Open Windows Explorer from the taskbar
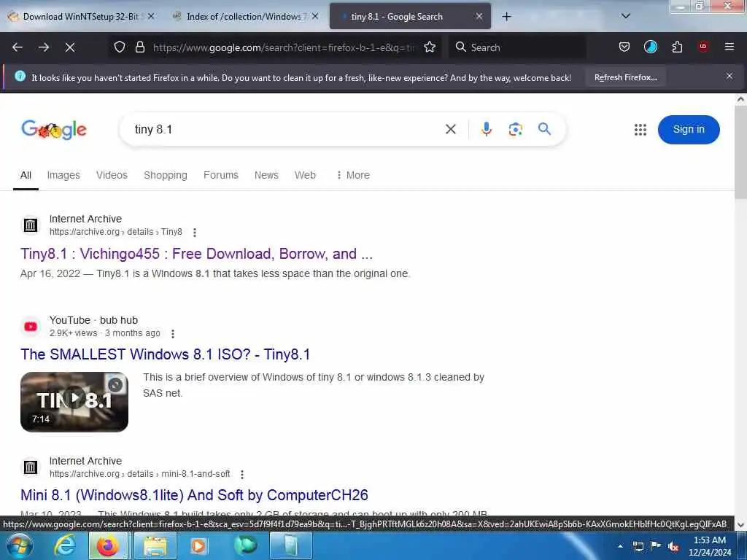This screenshot has height=560, width=747. (x=155, y=545)
